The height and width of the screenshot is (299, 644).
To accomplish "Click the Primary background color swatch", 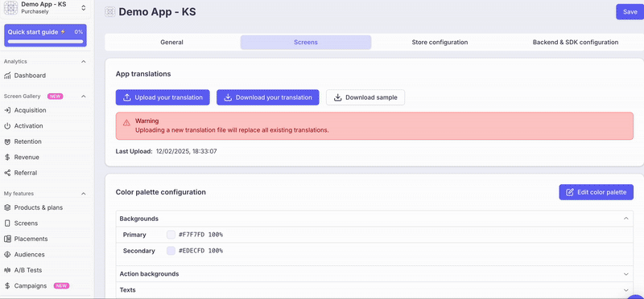I will [171, 235].
